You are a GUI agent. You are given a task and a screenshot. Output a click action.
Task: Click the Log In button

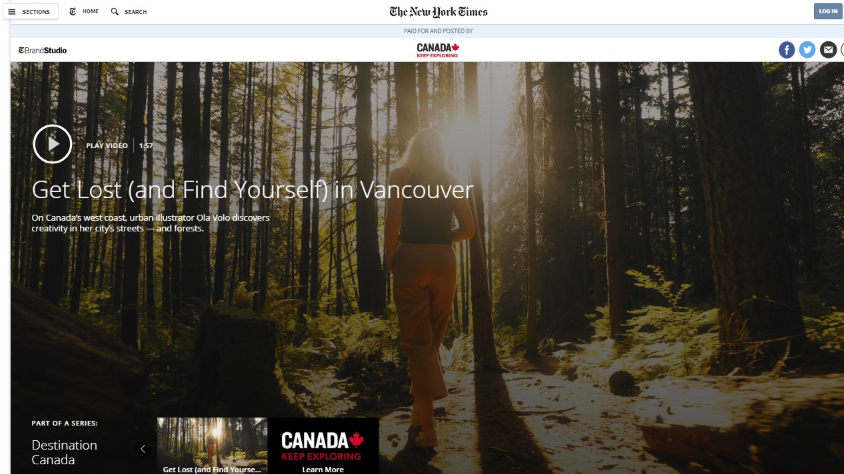click(x=827, y=11)
